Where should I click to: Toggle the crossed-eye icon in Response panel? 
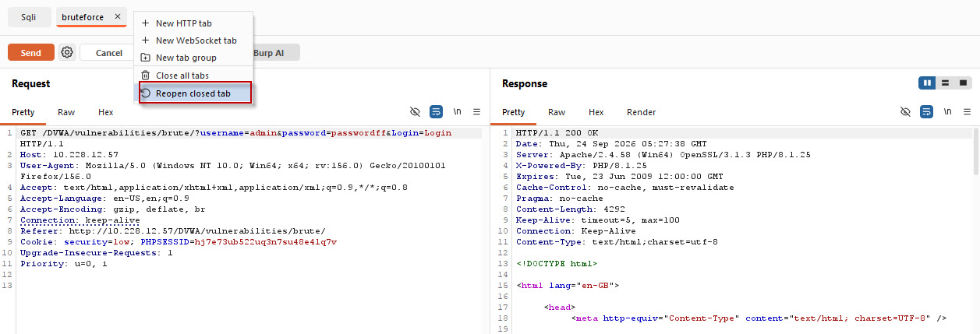(x=905, y=112)
